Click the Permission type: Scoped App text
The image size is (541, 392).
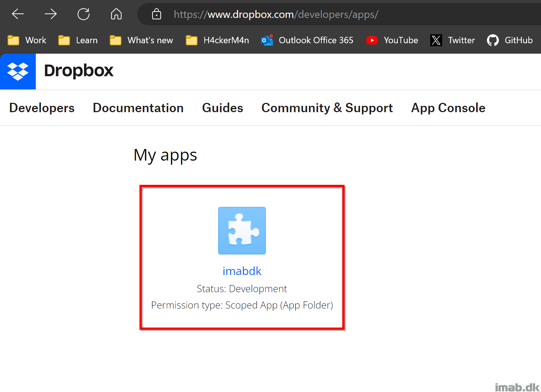242,305
